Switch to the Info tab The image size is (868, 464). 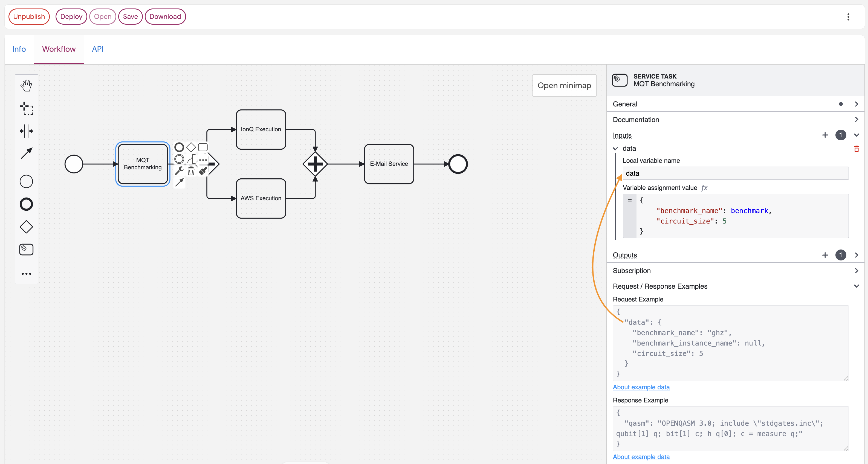(x=19, y=49)
